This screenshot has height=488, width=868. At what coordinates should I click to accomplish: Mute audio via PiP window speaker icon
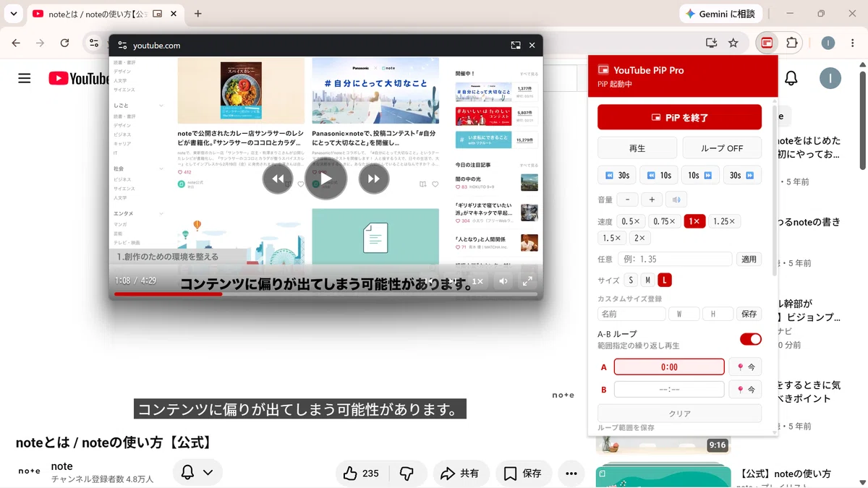[503, 281]
